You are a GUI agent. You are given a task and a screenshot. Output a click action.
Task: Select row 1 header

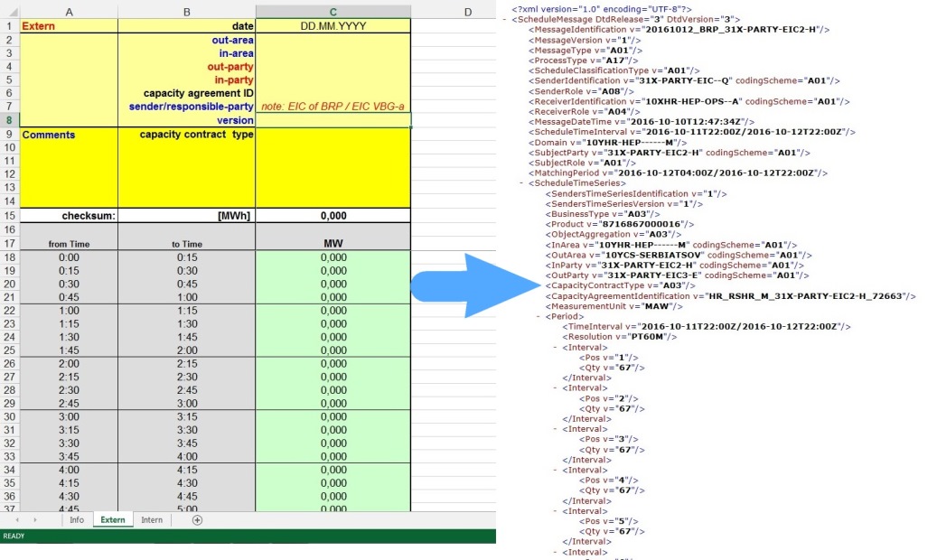(10, 25)
